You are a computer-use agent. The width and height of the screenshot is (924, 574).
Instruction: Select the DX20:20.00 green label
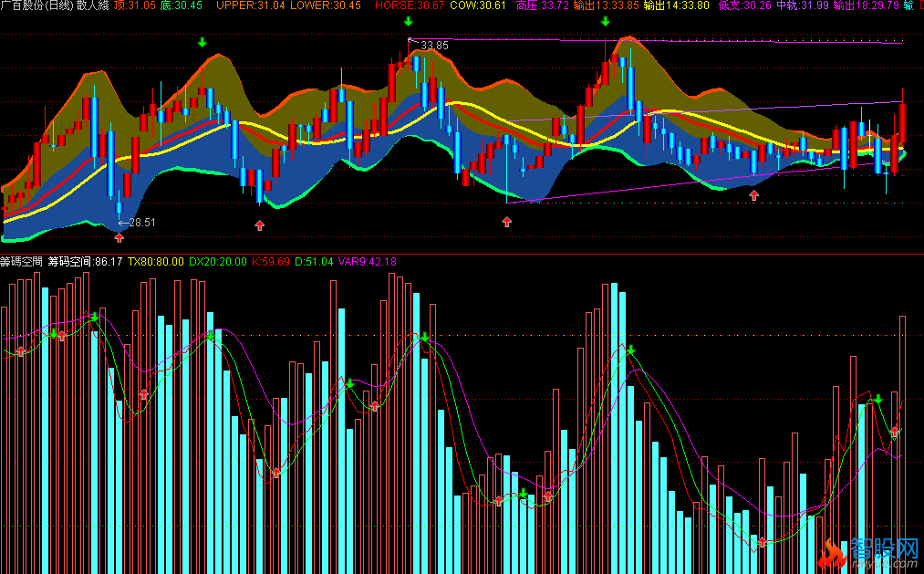click(217, 262)
